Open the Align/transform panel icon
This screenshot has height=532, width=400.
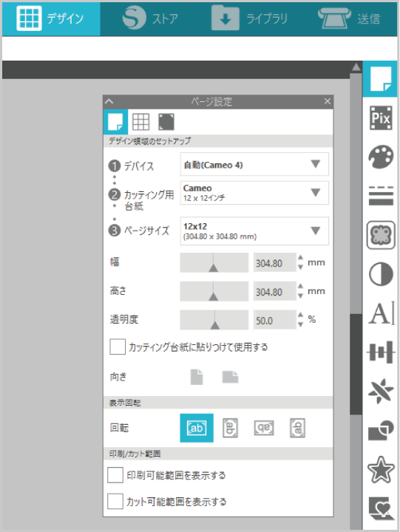381,352
